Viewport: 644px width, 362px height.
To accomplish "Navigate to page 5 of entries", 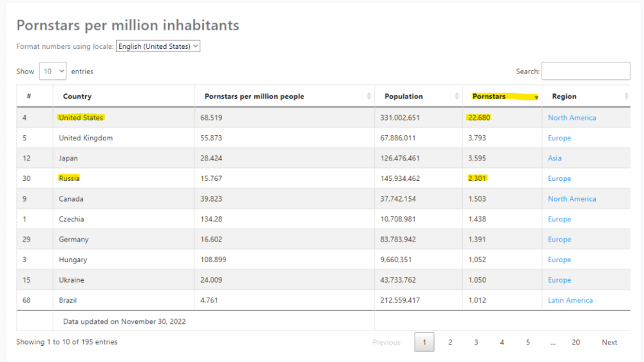I will [527, 343].
